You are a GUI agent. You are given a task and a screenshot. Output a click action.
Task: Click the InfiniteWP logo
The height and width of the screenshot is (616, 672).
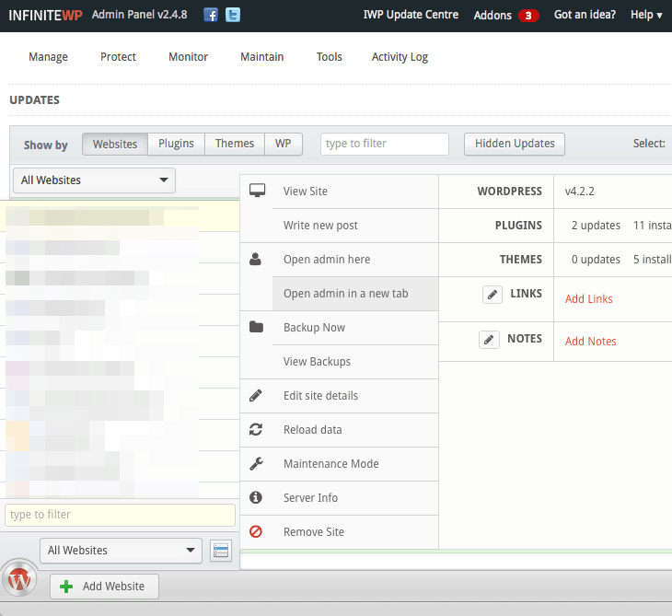click(45, 16)
